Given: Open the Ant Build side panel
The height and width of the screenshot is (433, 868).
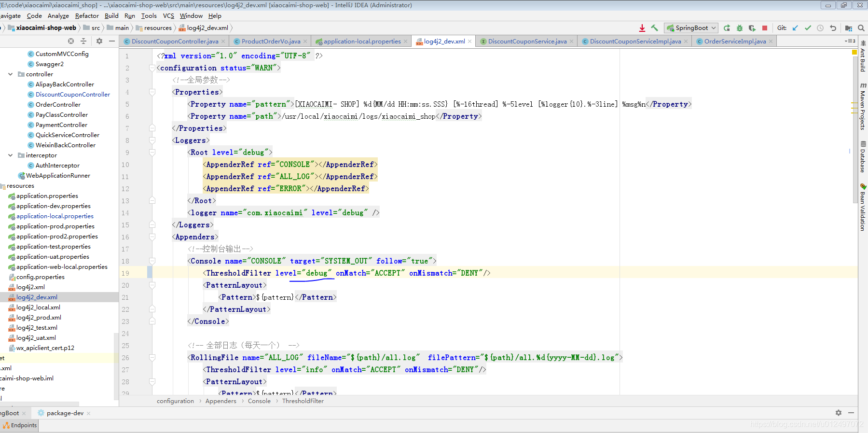Looking at the screenshot, I should tap(863, 56).
